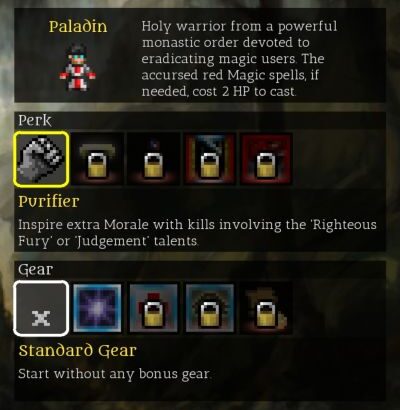Select the Purifier gauntlet perk icon
This screenshot has width=400, height=410.
[41, 159]
